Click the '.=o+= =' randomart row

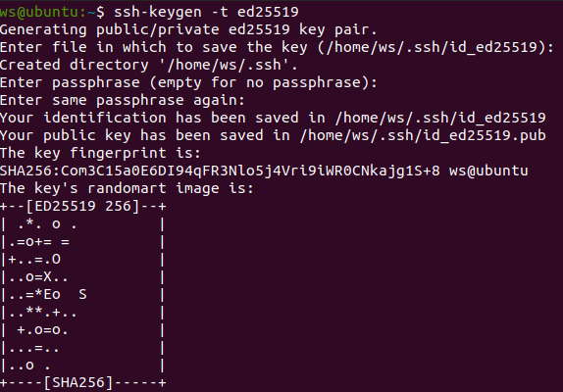pyautogui.click(x=39, y=242)
